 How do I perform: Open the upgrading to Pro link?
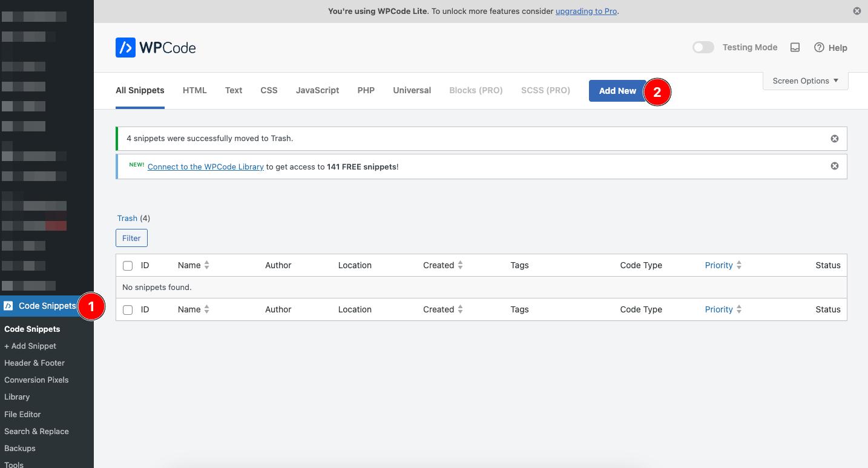click(586, 11)
